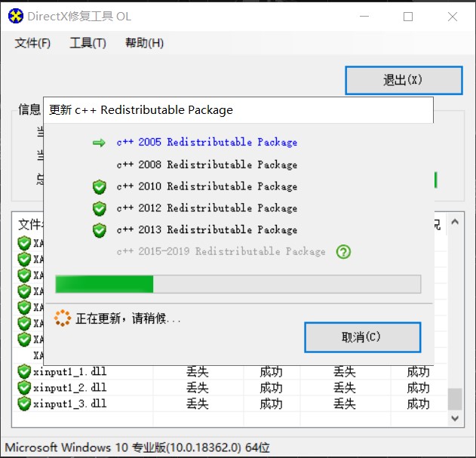Click the green help question-mark icon
This screenshot has height=458, width=476.
point(343,252)
